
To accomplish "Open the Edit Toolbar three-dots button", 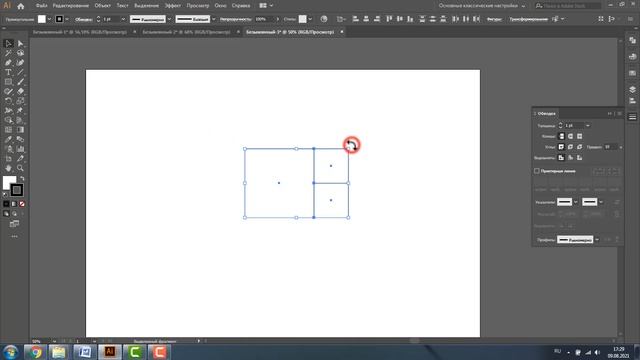I will pyautogui.click(x=14, y=236).
